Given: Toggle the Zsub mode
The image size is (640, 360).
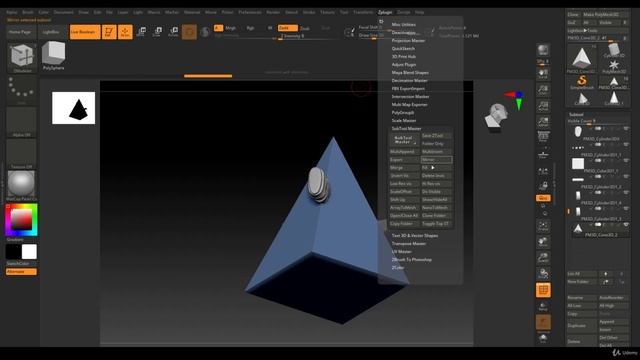Looking at the screenshot, I should pyautogui.click(x=304, y=28).
